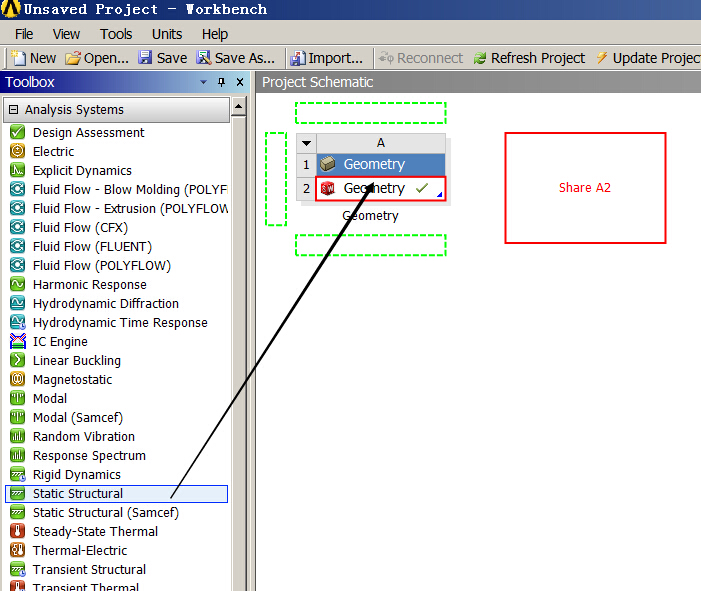Click the Hydrodynamic Diffraction icon
Viewport: 701px width, 591px height.
point(17,303)
